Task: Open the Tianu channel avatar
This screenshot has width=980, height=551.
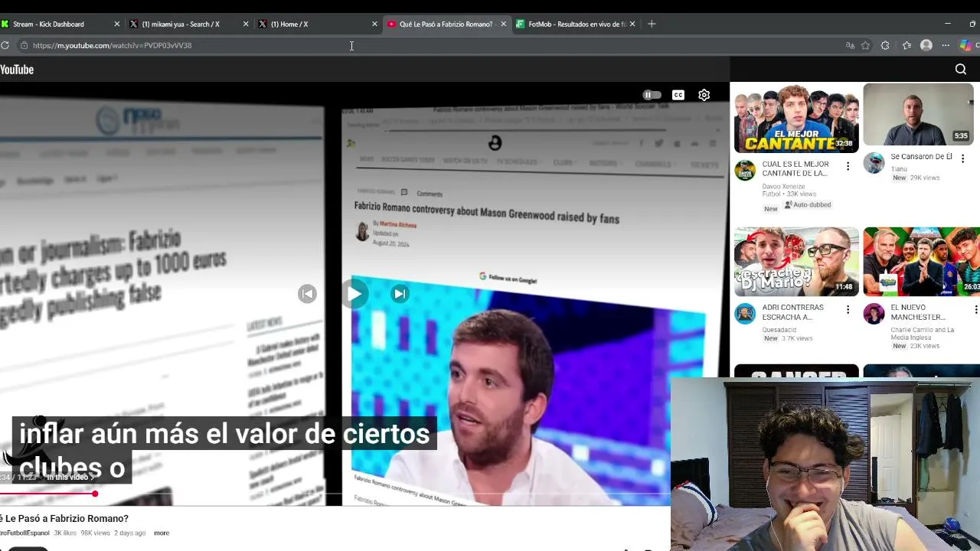Action: (874, 162)
